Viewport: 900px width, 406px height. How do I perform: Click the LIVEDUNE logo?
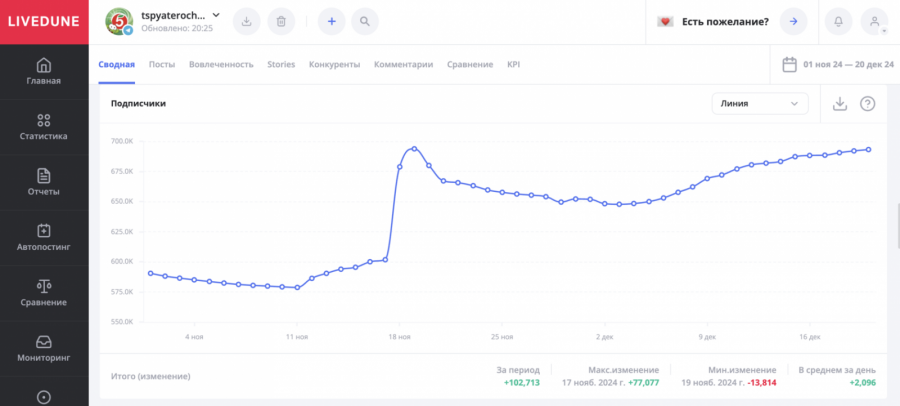[x=43, y=21]
